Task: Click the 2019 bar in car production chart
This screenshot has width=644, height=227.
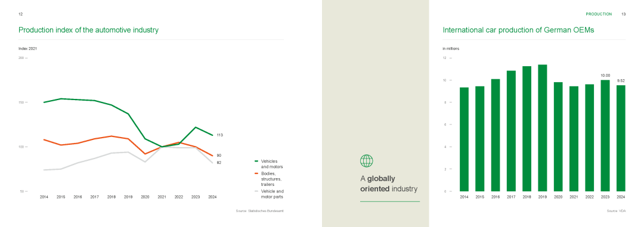Action: coord(543,128)
